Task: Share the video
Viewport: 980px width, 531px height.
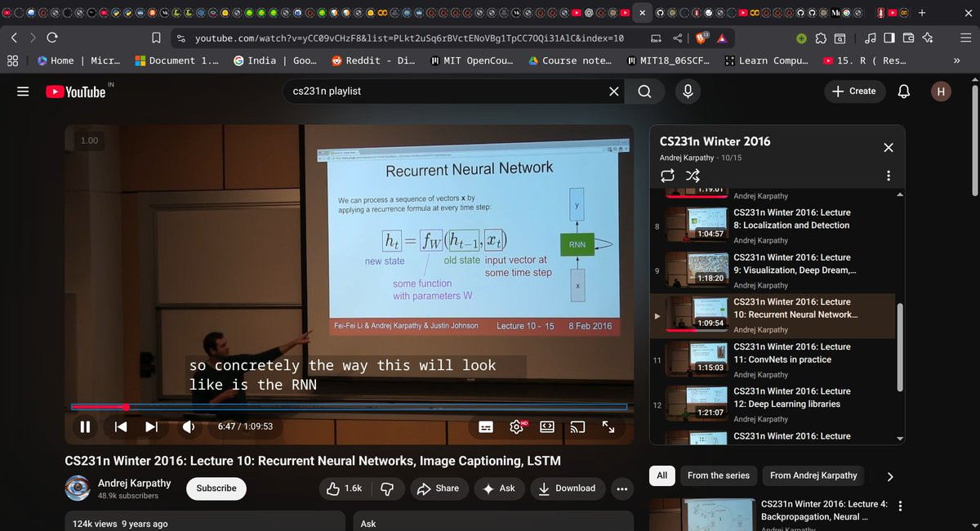Action: click(x=439, y=489)
